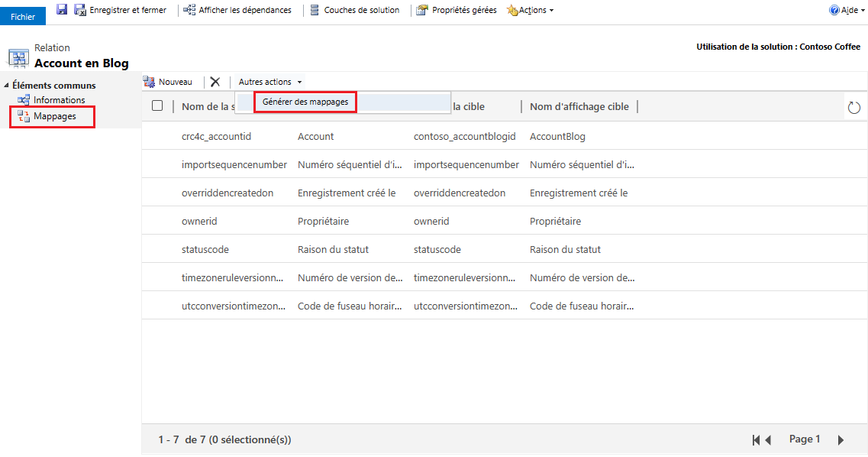Click the Save floppy disk icon
868x457 pixels.
click(x=62, y=9)
